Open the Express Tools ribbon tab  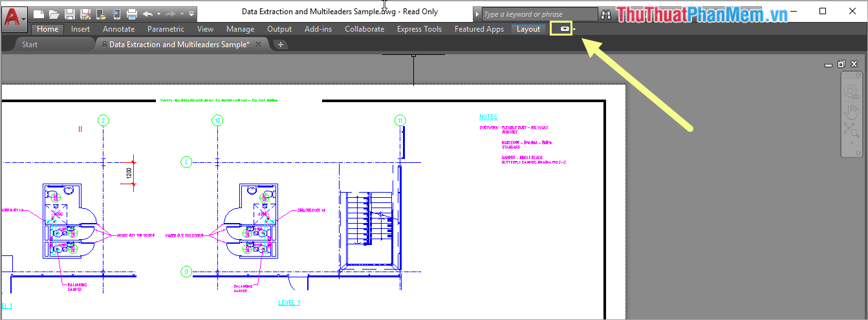420,29
